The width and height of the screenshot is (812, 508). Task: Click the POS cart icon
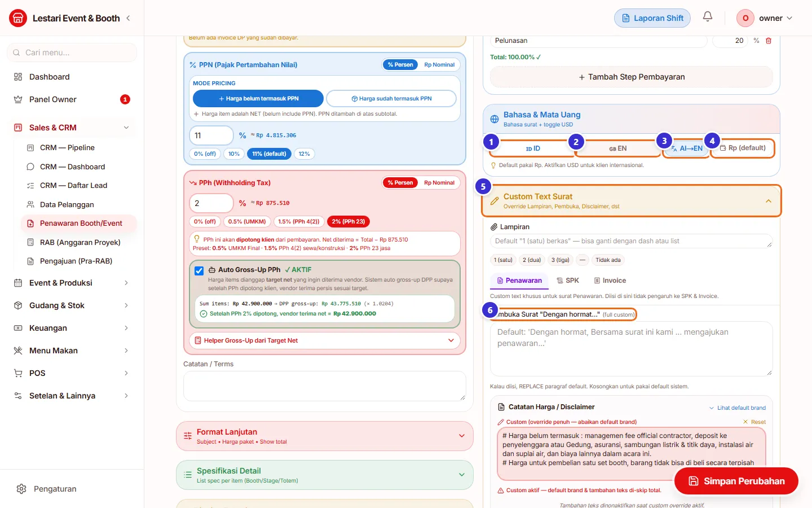18,373
